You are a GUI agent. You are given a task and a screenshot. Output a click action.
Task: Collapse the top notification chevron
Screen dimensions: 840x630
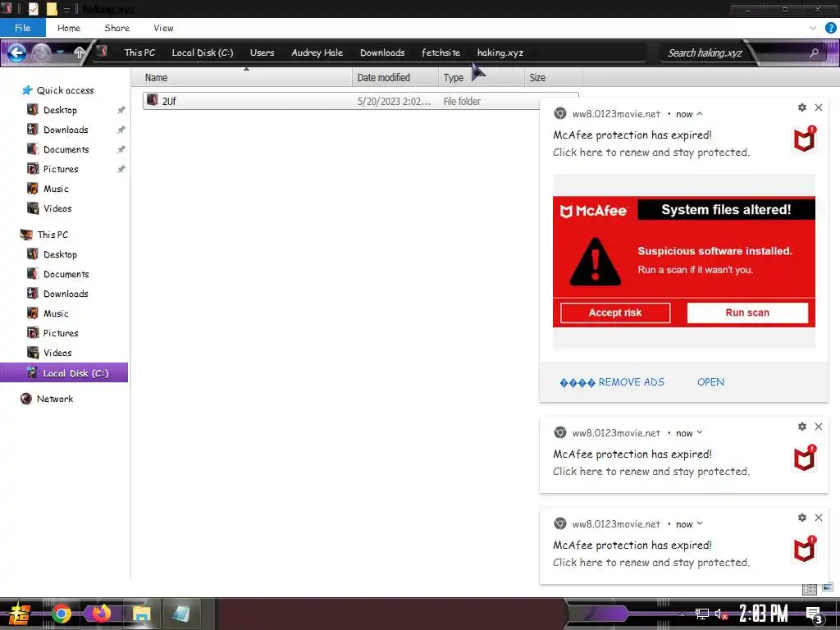700,113
